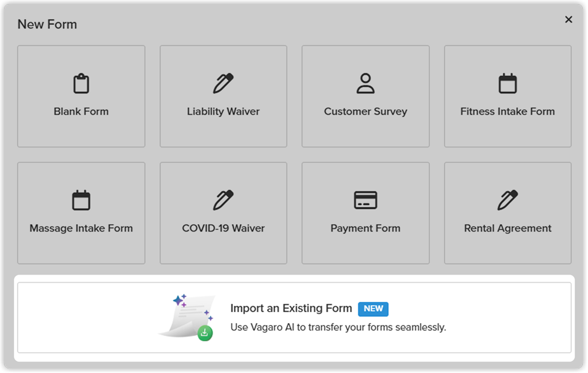The image size is (588, 373).
Task: Select the COVID-19 Waiver label
Action: (x=223, y=228)
